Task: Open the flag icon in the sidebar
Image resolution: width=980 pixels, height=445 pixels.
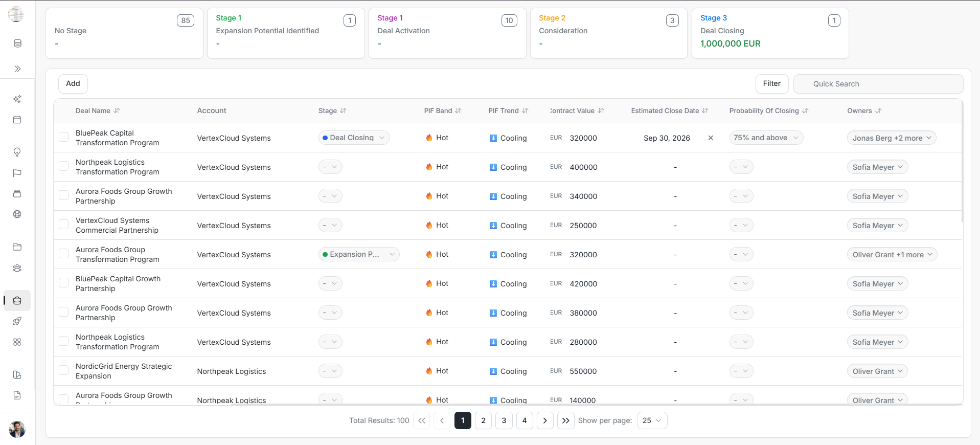Action: point(17,173)
